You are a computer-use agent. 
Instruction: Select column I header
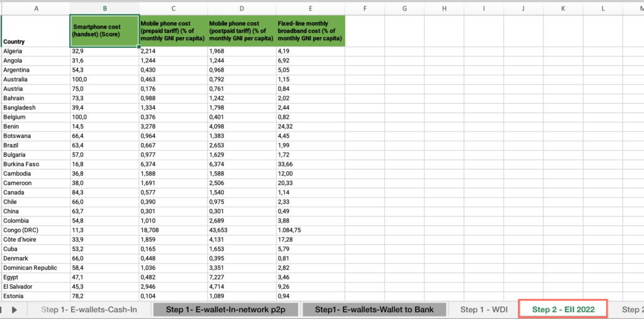coord(484,8)
